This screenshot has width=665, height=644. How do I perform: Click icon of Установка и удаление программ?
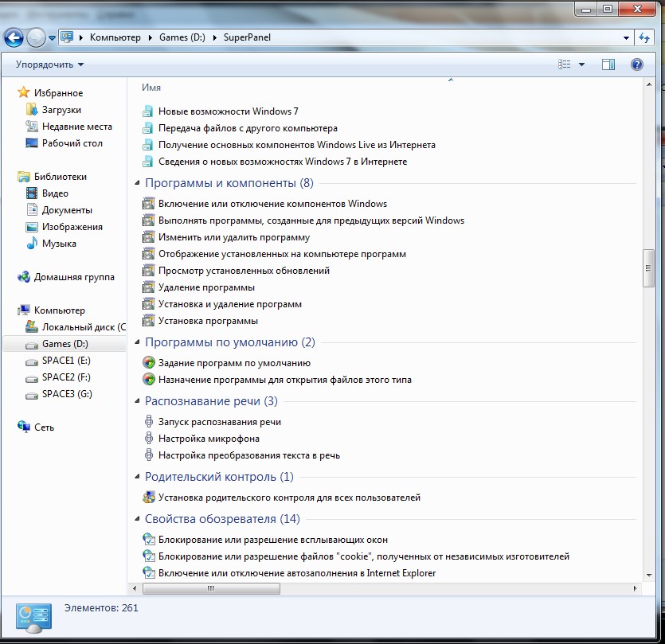pos(148,304)
